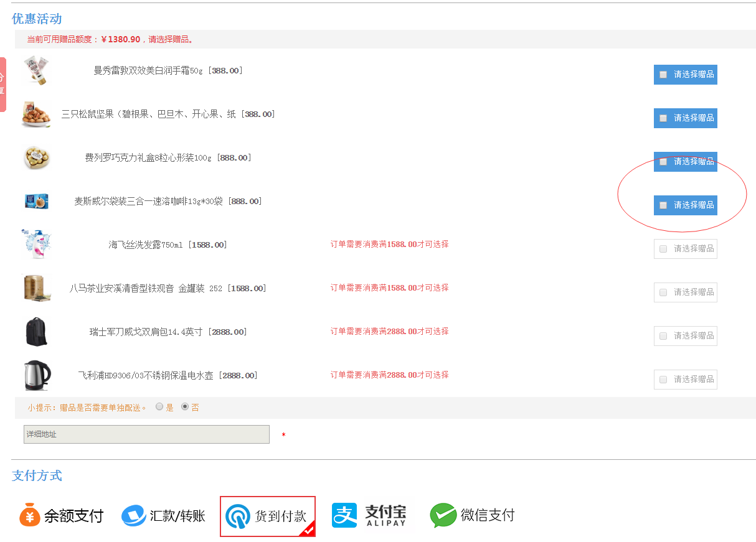Select 是 radio for separate gift delivery
Viewport: 756px width, 542px height.
[x=159, y=407]
